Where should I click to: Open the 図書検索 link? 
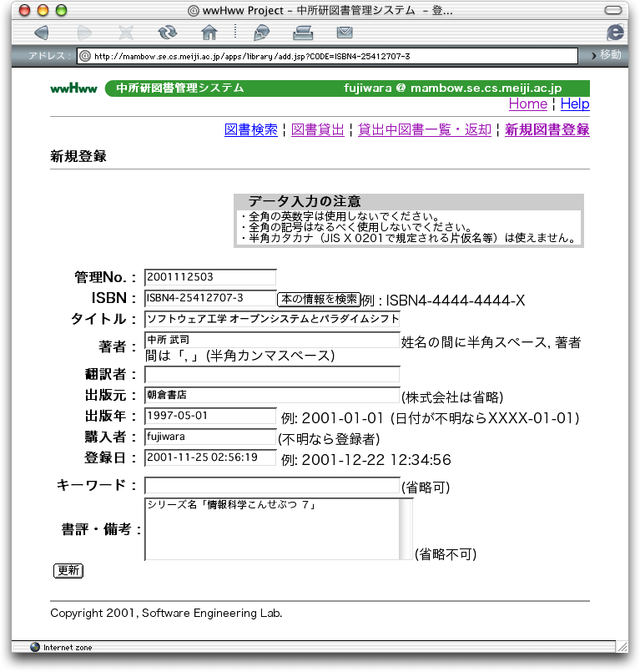point(251,130)
